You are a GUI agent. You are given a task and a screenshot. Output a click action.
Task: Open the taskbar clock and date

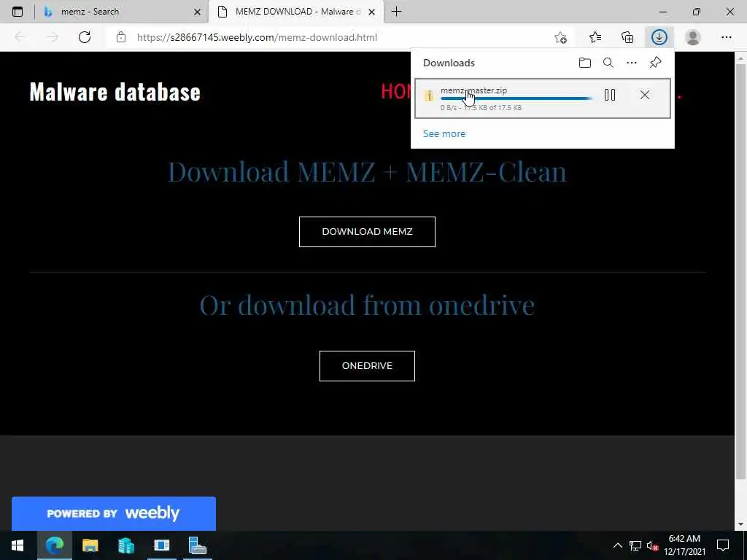tap(684, 545)
